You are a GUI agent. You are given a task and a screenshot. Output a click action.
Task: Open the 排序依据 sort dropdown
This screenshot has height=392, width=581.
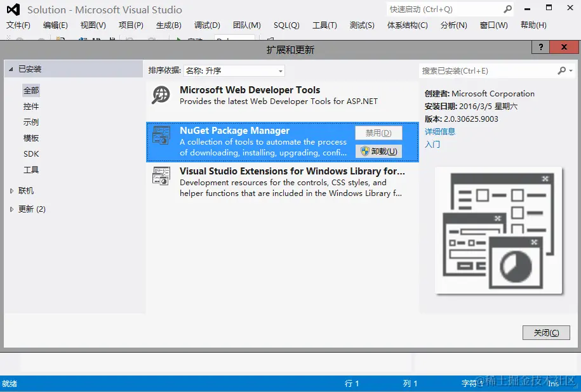click(x=234, y=70)
